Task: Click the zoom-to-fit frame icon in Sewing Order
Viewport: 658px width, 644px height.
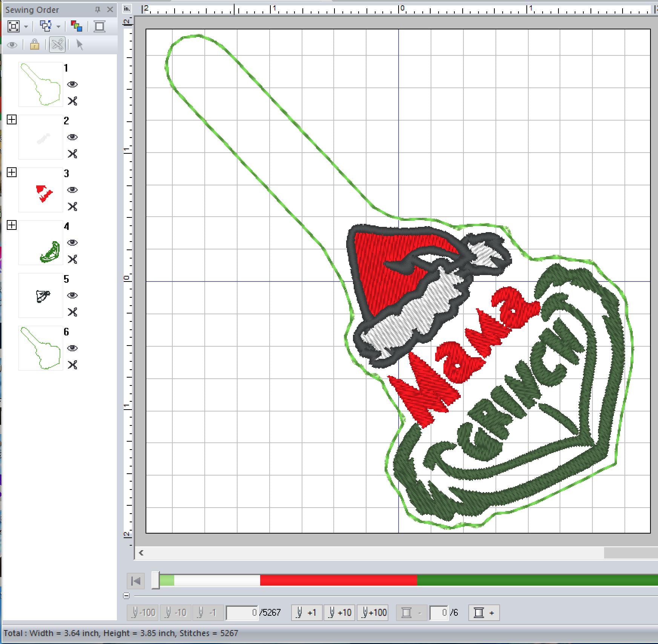Action: click(x=14, y=26)
